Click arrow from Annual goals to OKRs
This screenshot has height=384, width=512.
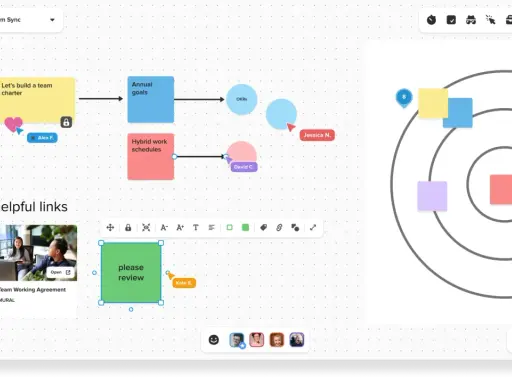(199, 99)
